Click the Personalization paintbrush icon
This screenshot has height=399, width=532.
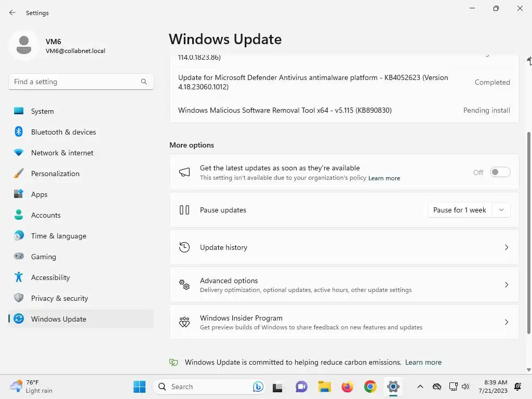coord(19,174)
